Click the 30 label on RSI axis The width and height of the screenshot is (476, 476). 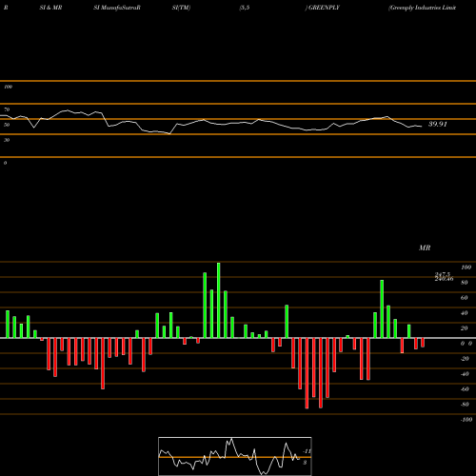(x=7, y=140)
